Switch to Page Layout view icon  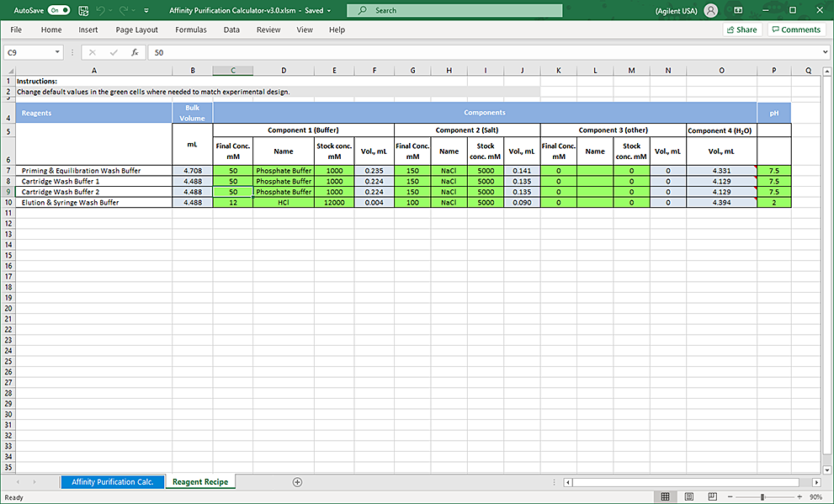(688, 496)
